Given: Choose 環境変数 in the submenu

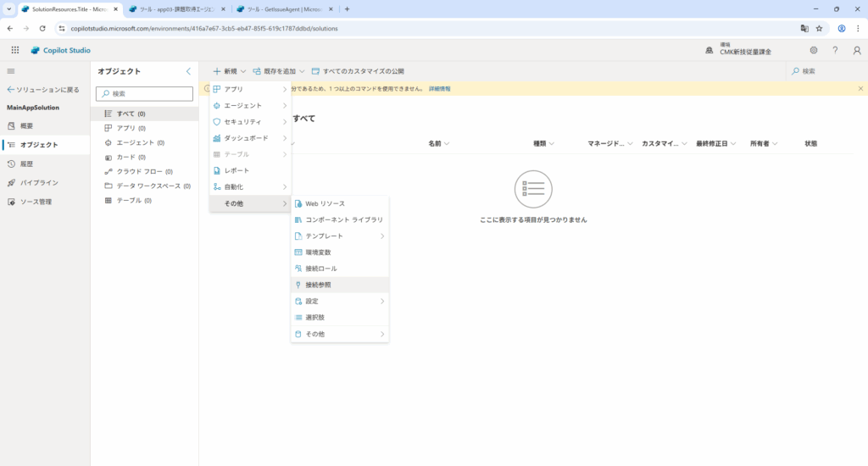Looking at the screenshot, I should click(x=318, y=252).
